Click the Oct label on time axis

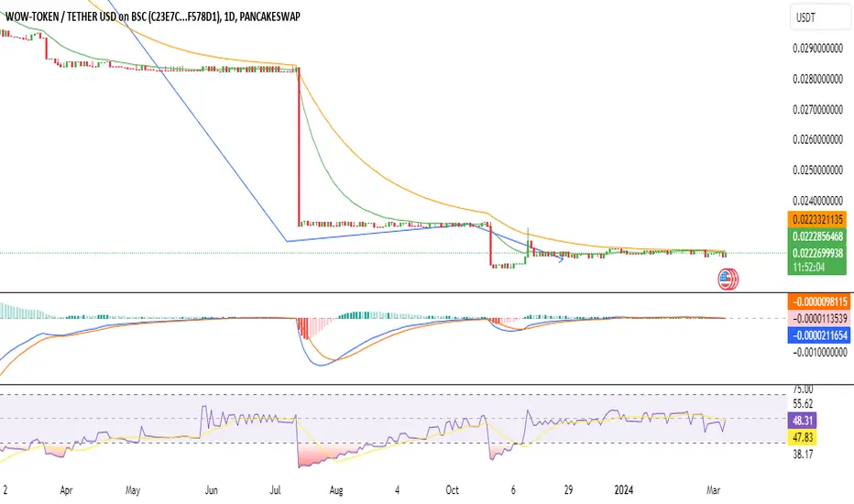[x=452, y=490]
